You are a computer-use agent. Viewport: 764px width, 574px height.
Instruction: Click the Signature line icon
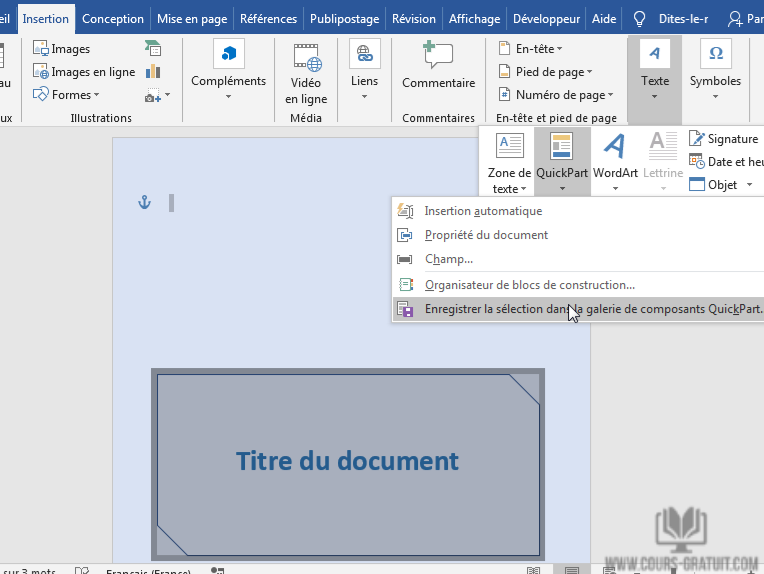coord(696,138)
